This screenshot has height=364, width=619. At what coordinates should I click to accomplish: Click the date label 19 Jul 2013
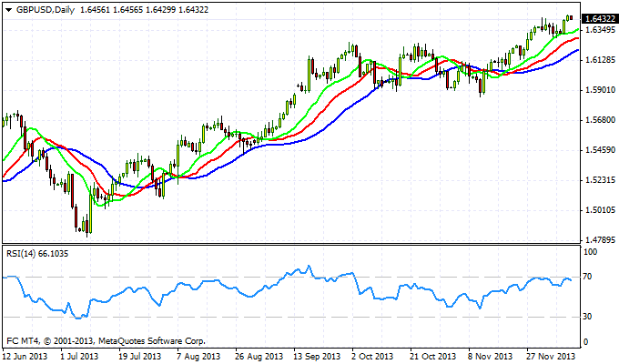[140, 356]
